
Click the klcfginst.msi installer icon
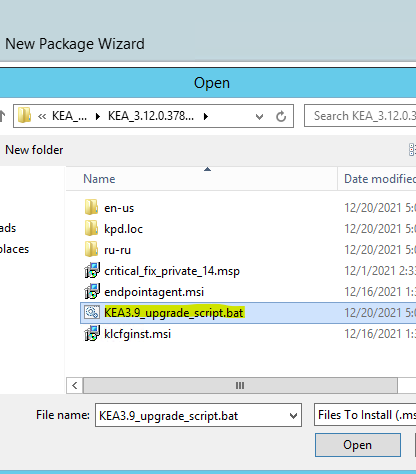92,333
